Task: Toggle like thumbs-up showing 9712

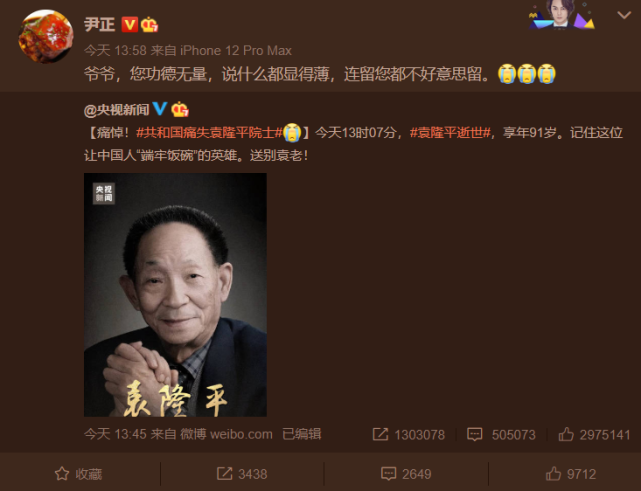Action: [x=571, y=474]
